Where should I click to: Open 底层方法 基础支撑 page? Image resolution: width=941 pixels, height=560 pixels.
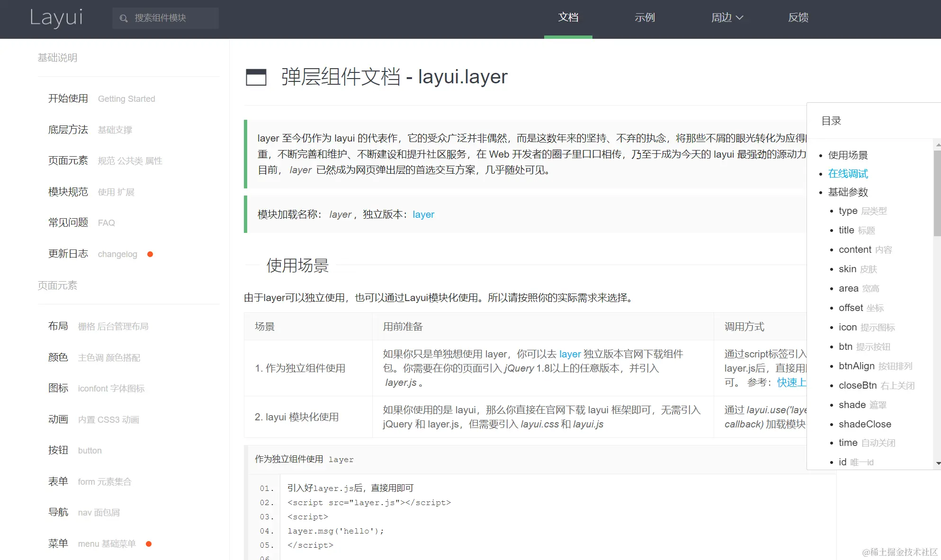coord(90,130)
